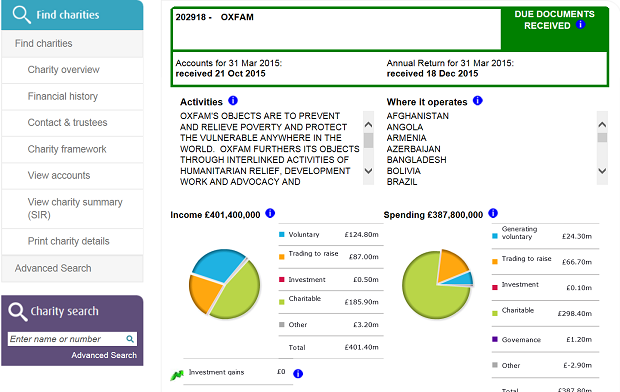The width and height of the screenshot is (620, 392).
Task: Click income Total £401.40m row
Action: [331, 348]
